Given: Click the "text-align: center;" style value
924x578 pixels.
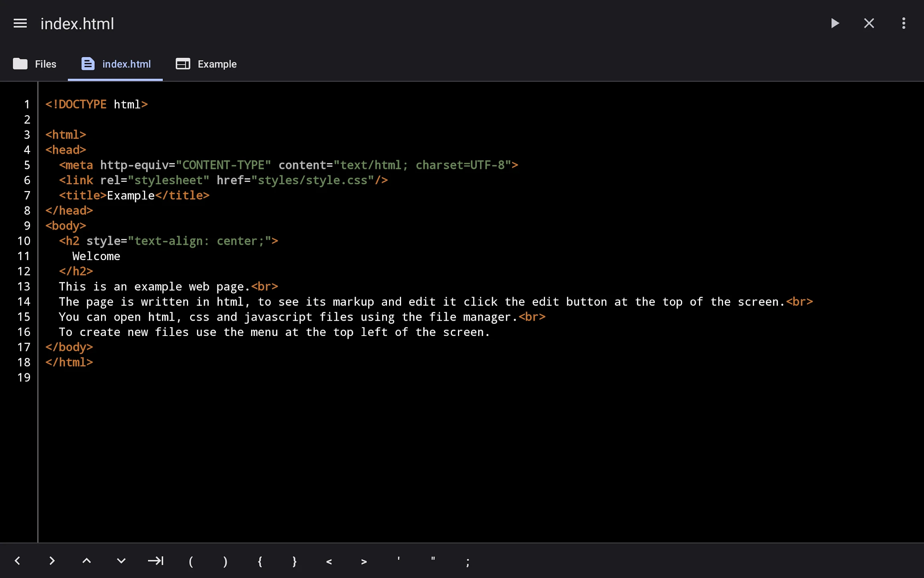Looking at the screenshot, I should (199, 241).
